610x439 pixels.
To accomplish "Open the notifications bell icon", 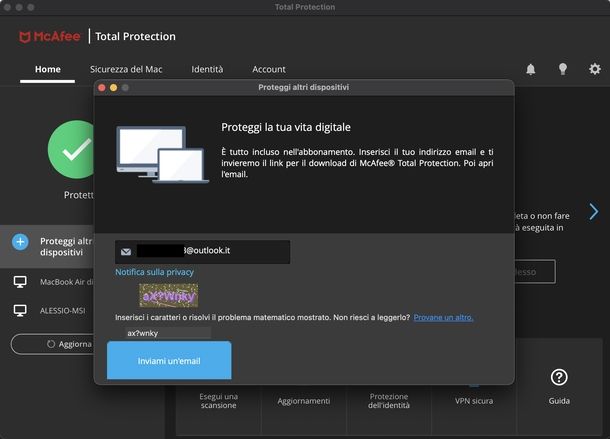I will [531, 69].
